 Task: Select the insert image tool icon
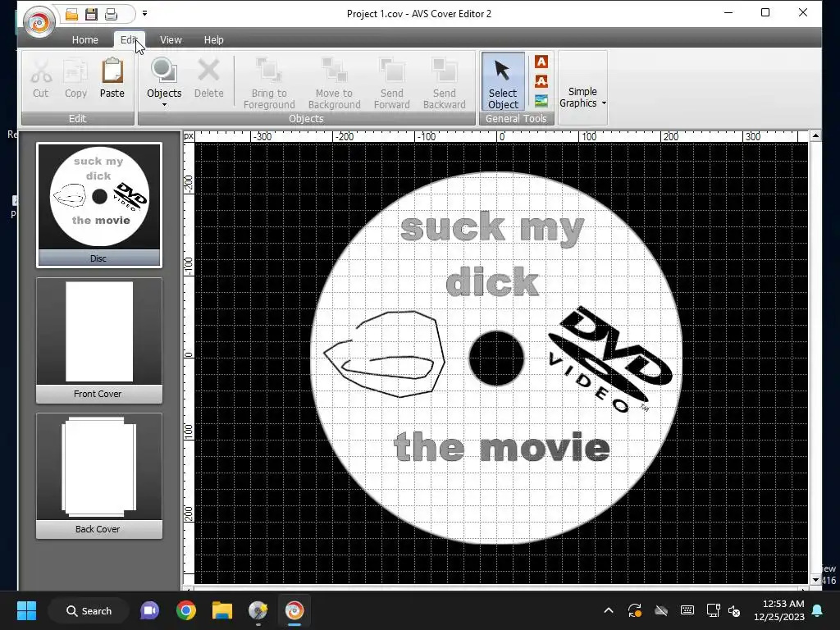(541, 101)
